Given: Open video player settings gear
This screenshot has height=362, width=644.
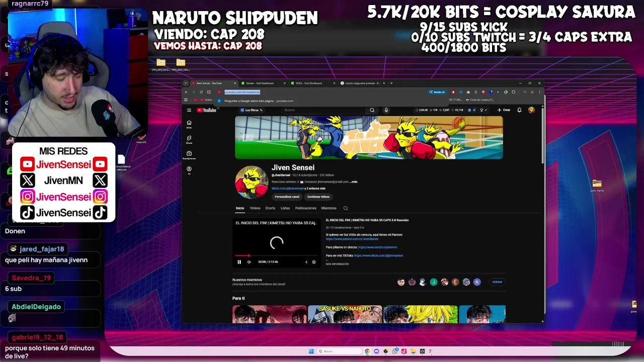Looking at the screenshot, I should point(314,262).
